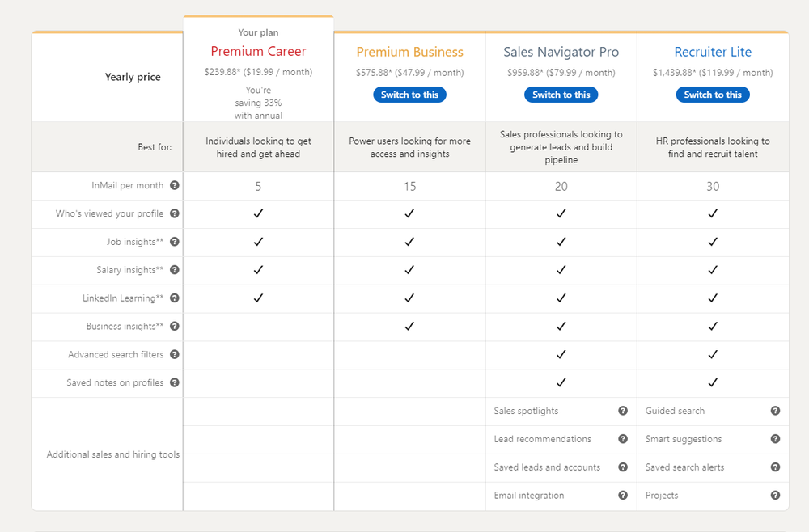The width and height of the screenshot is (809, 532).
Task: Click the $575.88 Premium Business price
Action: [x=409, y=73]
